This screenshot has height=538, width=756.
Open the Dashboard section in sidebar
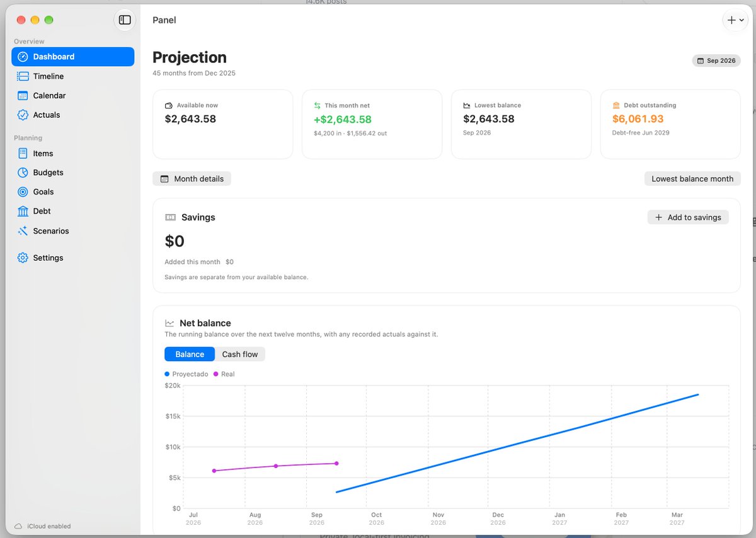[72, 57]
